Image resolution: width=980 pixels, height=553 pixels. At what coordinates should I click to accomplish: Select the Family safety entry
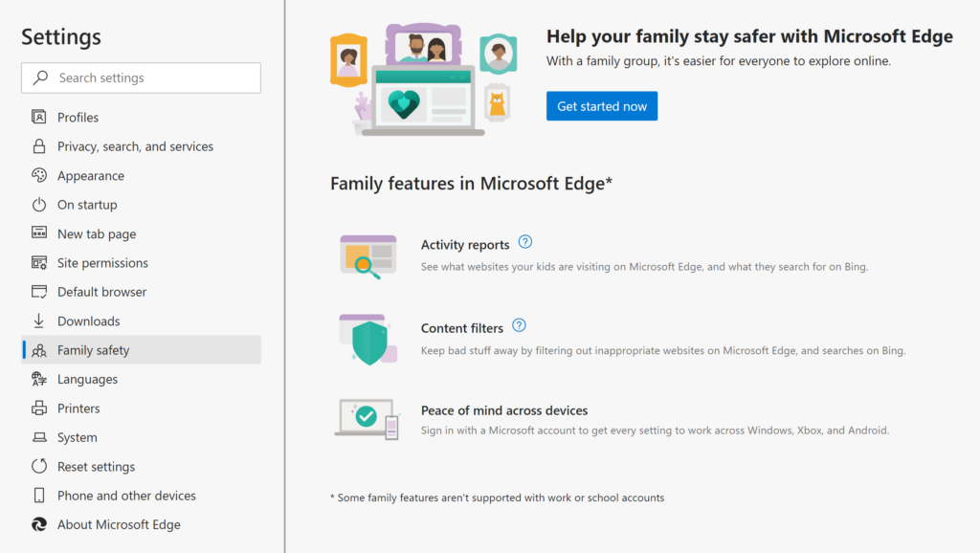coord(142,350)
